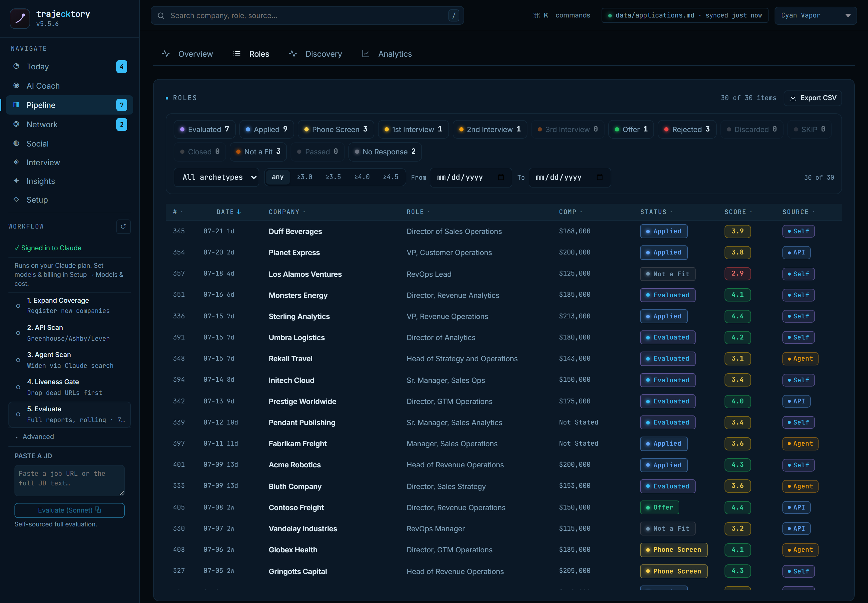Toggle the Rejected filter chip
868x603 pixels.
pyautogui.click(x=687, y=129)
